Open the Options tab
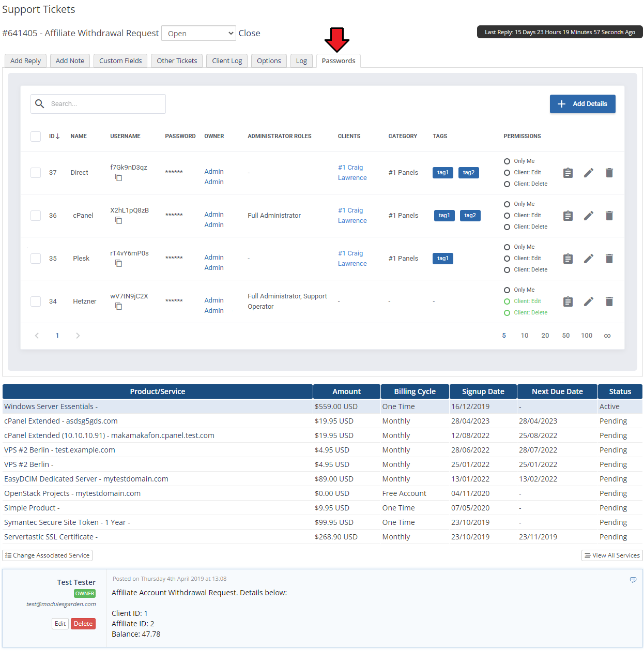 pos(269,61)
